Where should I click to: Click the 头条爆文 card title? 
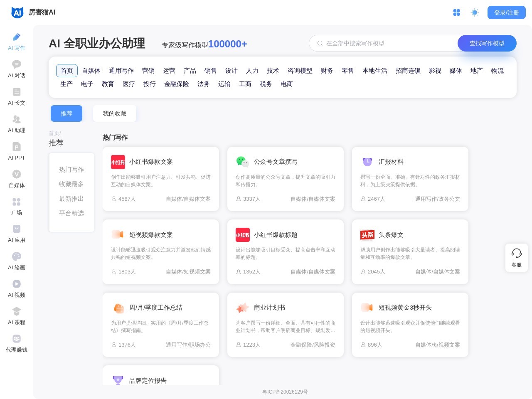[x=391, y=235]
